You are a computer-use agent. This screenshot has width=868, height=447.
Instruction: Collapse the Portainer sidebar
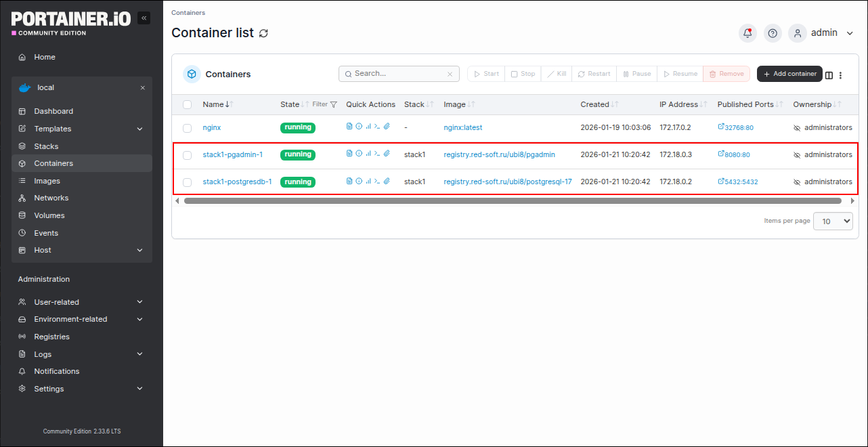(144, 18)
